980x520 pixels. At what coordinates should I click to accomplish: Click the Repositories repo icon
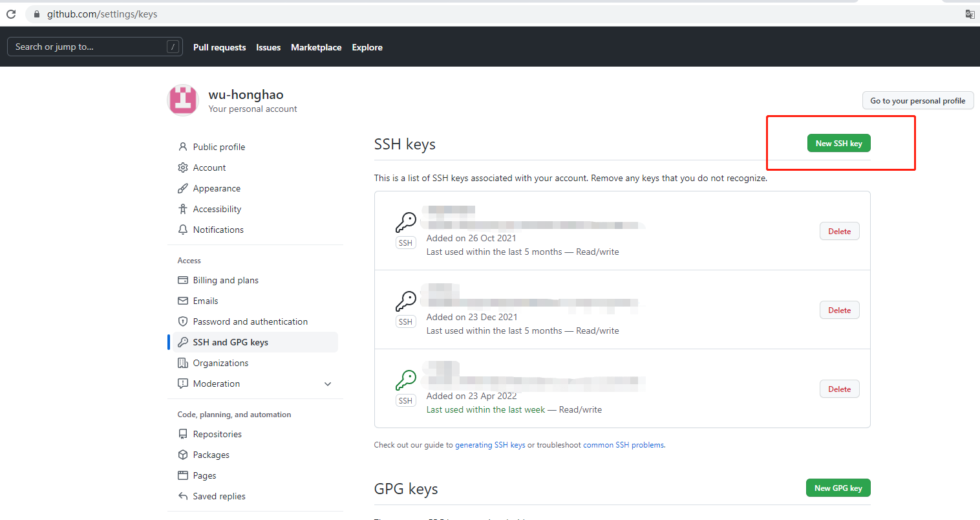(183, 434)
